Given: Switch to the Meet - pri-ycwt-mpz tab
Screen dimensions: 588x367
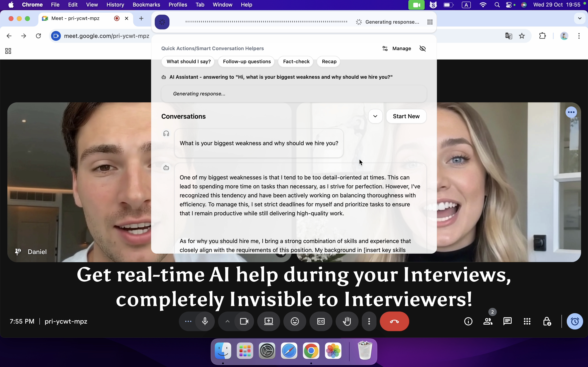Looking at the screenshot, I should click(x=76, y=18).
